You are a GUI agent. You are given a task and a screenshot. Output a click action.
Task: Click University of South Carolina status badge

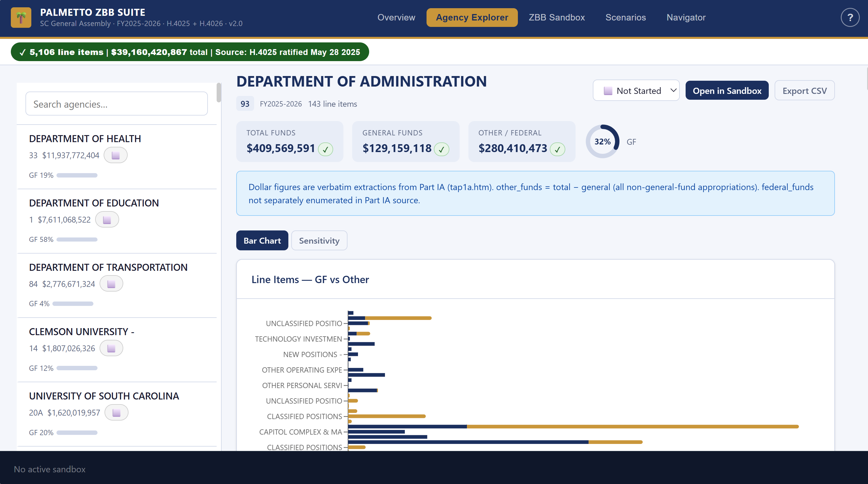pyautogui.click(x=116, y=412)
